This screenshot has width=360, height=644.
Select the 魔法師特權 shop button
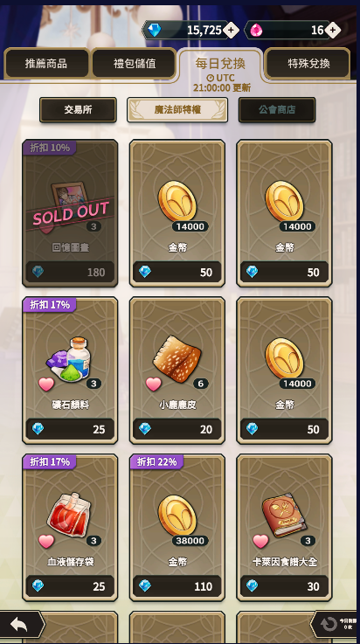177,109
